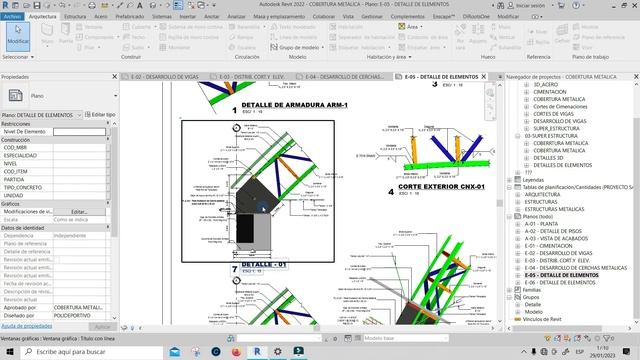This screenshot has width=640, height=360.
Task: Click the search binoculars icon in title bar
Action: [x=500, y=5]
